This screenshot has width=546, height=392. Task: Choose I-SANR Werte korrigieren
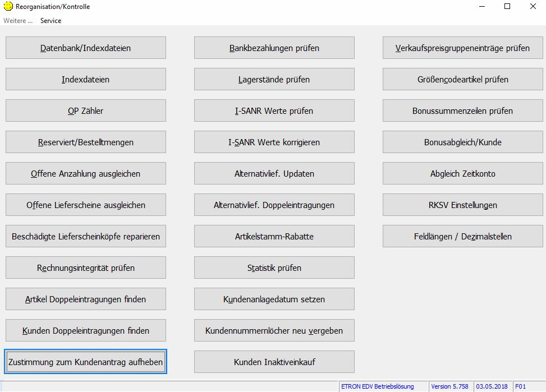click(274, 142)
